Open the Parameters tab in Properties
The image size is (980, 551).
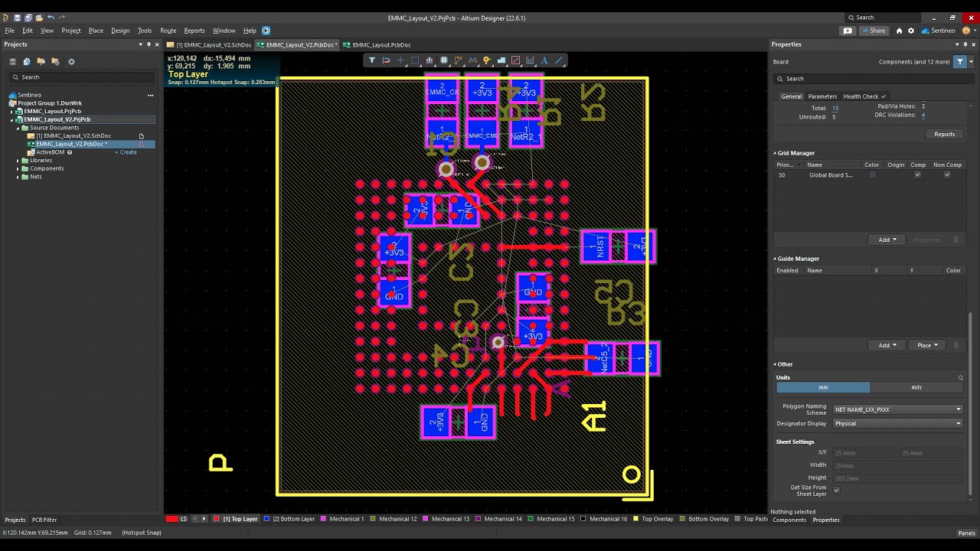(x=822, y=96)
